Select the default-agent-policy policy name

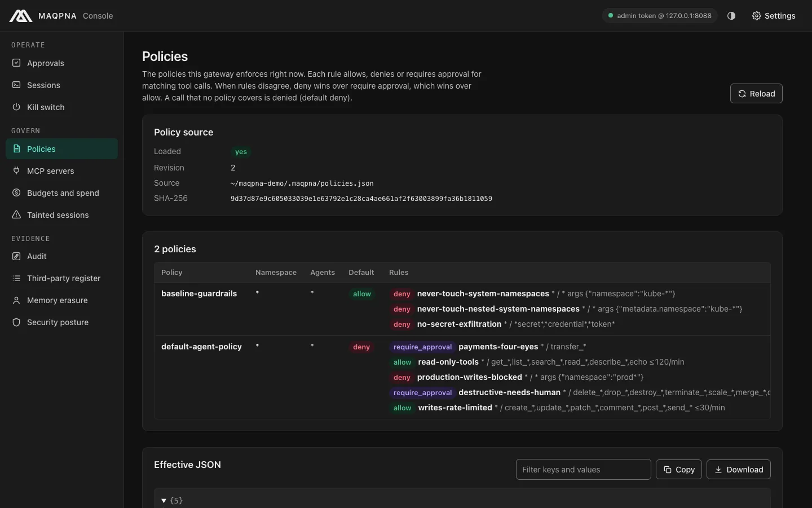201,347
